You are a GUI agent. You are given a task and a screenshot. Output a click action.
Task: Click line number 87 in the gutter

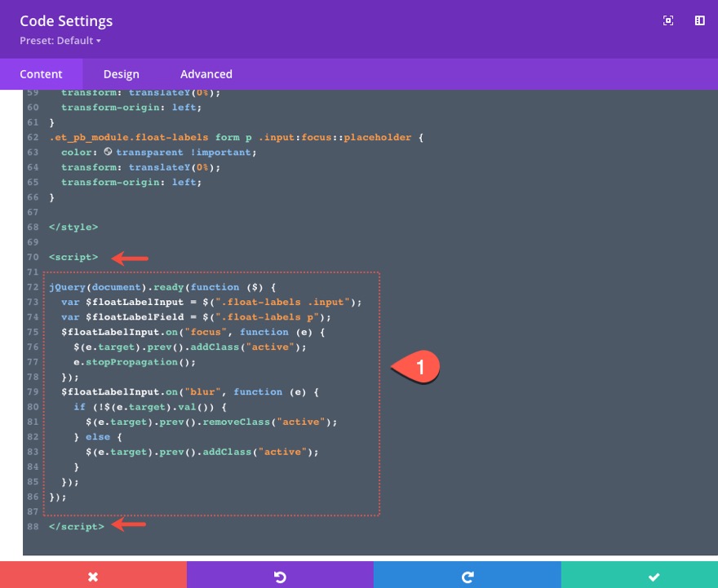(x=33, y=511)
